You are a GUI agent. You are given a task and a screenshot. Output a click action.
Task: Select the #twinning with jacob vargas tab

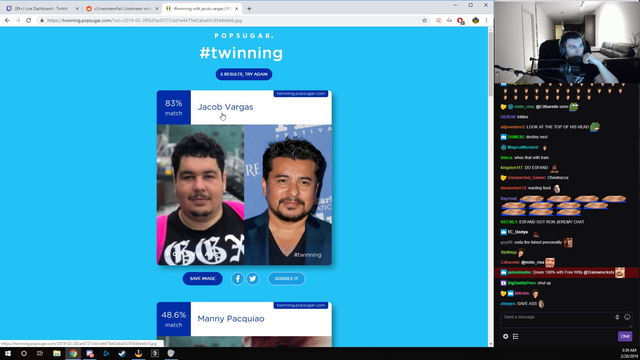[x=202, y=9]
